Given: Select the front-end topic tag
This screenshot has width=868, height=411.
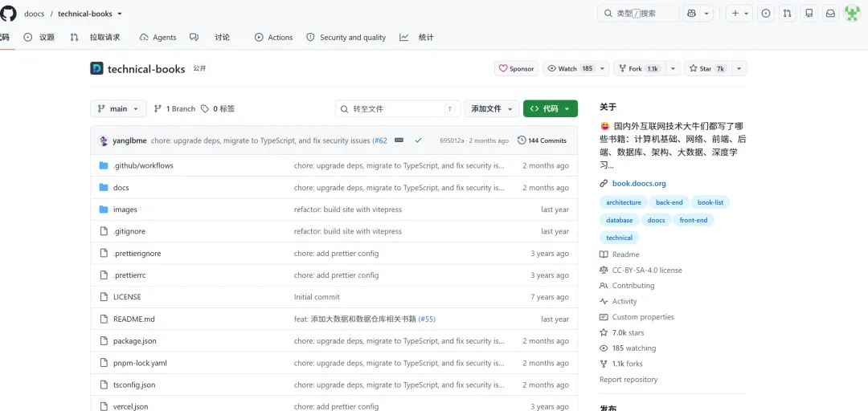Looking at the screenshot, I should 694,220.
